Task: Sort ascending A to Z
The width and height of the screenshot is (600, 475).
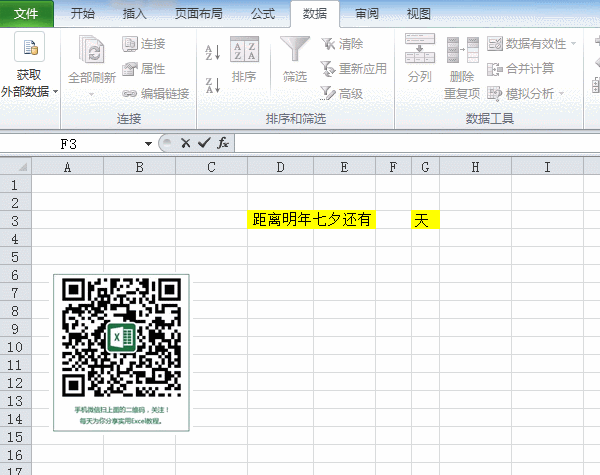Action: click(213, 52)
